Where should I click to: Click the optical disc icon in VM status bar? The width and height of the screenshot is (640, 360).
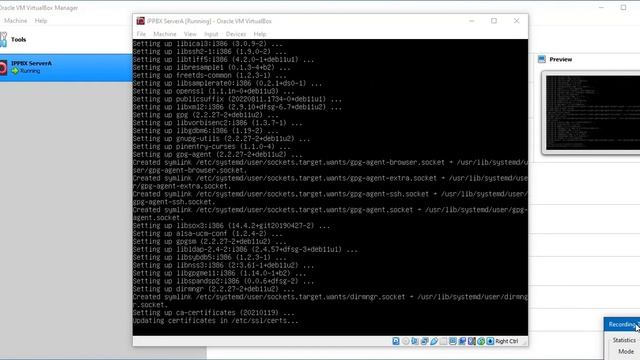tap(405, 341)
